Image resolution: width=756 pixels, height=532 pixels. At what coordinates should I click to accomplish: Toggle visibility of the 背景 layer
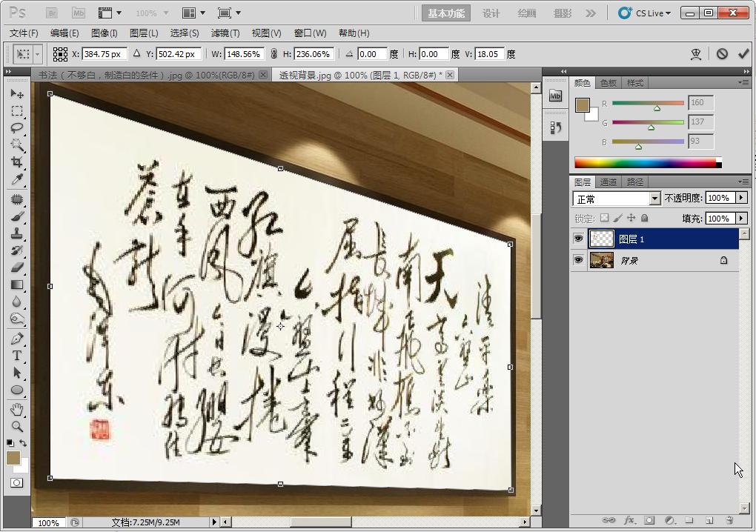click(x=579, y=259)
